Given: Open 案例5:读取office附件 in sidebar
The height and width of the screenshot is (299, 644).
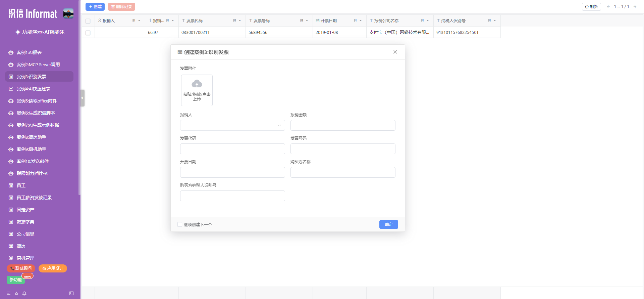Looking at the screenshot, I should point(39,101).
